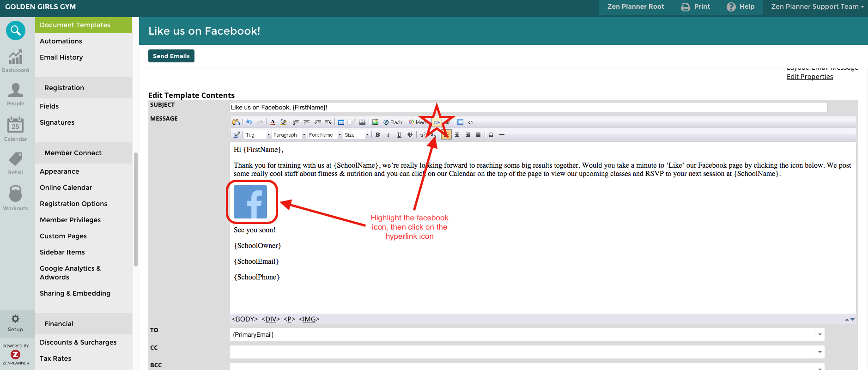Click the insert image icon
The width and height of the screenshot is (868, 370).
(x=375, y=122)
